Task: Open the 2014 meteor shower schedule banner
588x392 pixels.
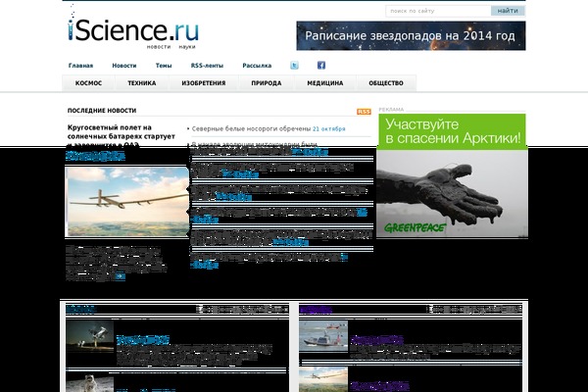Action: [x=411, y=35]
